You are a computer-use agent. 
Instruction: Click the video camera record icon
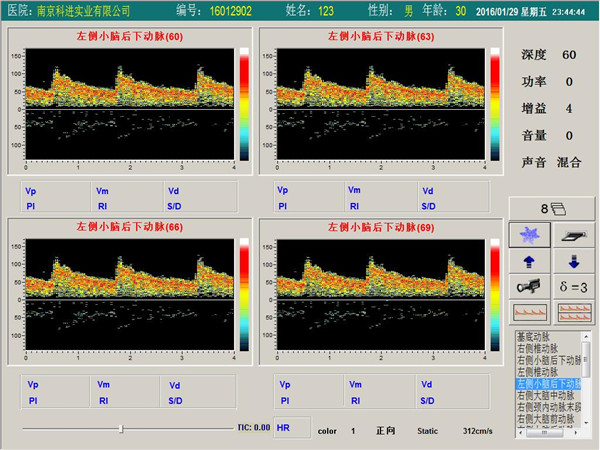tap(529, 287)
